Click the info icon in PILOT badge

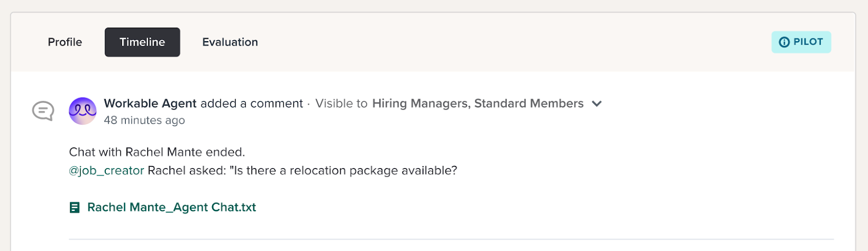tap(784, 42)
